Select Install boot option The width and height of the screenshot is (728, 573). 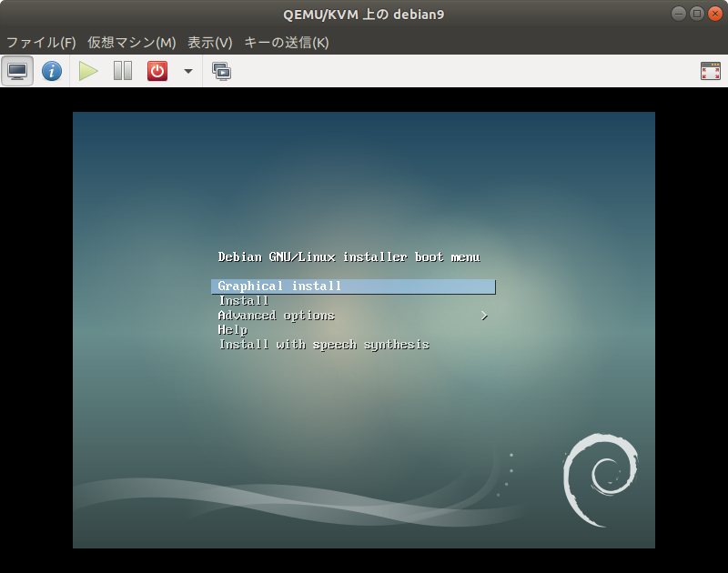(244, 301)
